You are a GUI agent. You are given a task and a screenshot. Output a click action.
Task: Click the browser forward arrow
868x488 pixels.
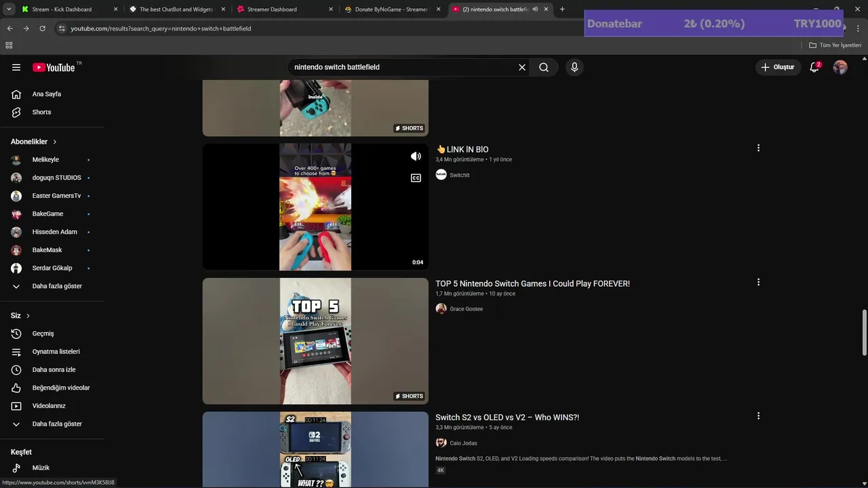pos(26,28)
